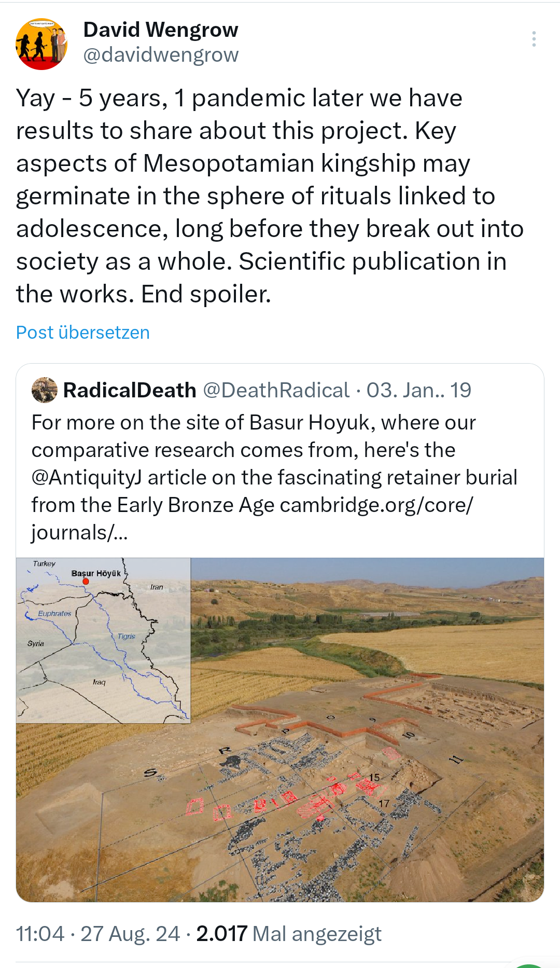Image resolution: width=560 pixels, height=968 pixels.
Task: Click the red Başur Höyük map marker
Action: point(86,582)
